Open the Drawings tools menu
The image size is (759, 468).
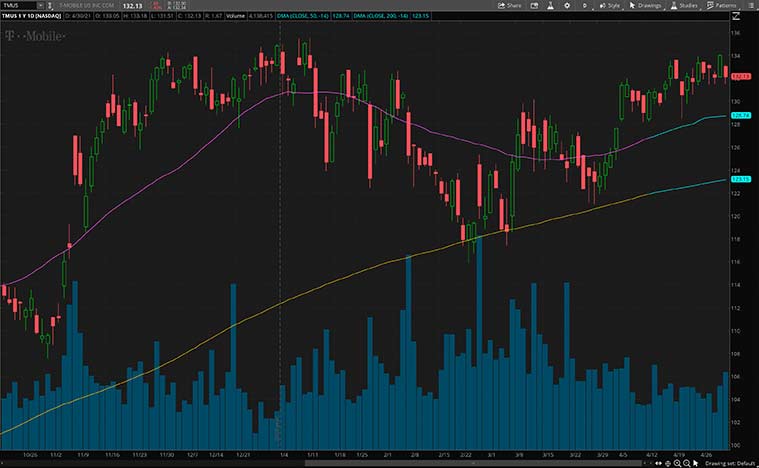click(646, 5)
